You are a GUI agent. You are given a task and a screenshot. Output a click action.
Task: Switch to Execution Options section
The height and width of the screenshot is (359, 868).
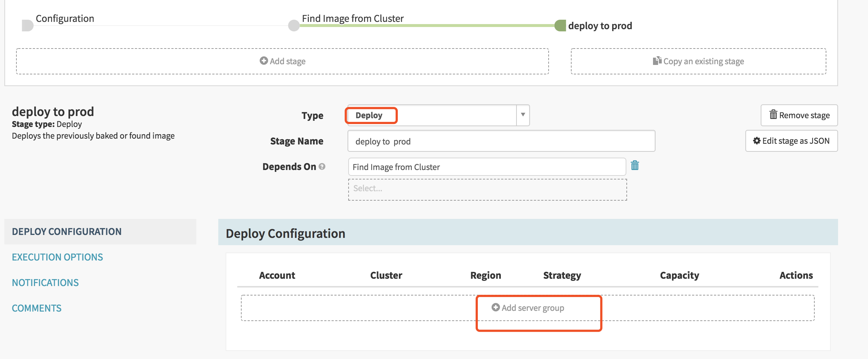[x=57, y=257]
